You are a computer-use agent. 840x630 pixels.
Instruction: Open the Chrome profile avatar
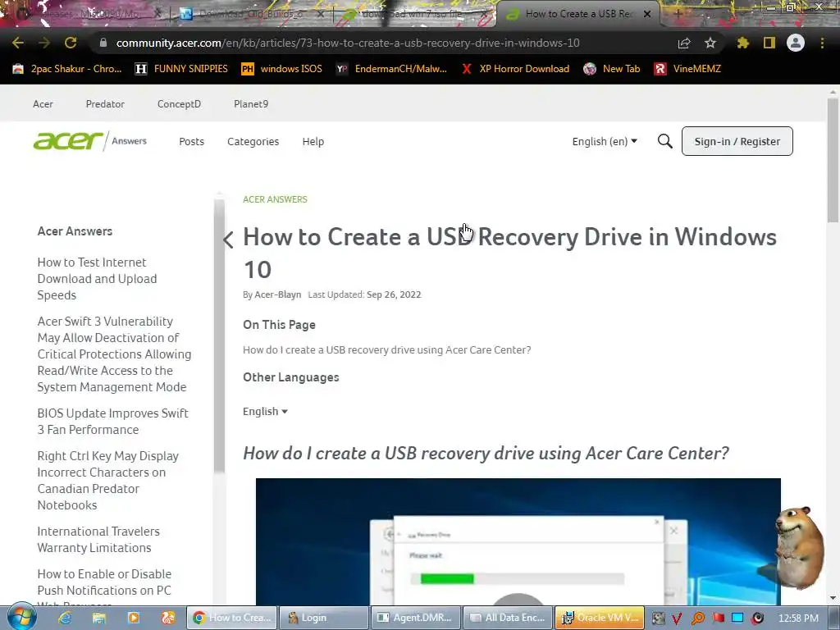[x=796, y=43]
